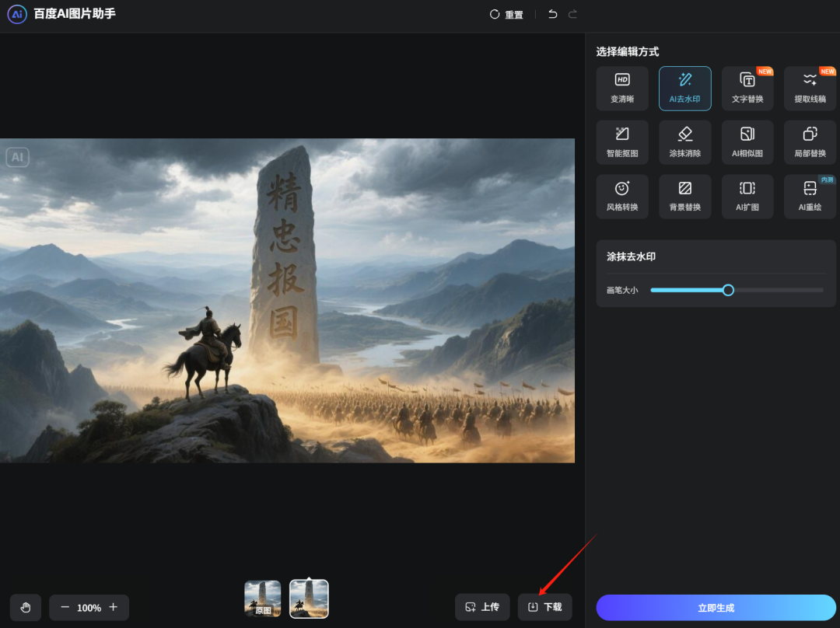Select the 局部替换 partial replace tool
The width and height of the screenshot is (840, 628).
click(x=810, y=142)
